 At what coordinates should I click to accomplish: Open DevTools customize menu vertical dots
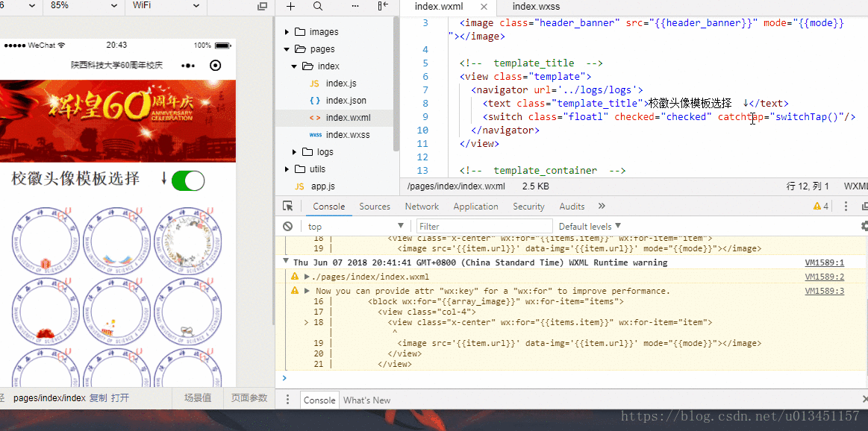[x=846, y=206]
